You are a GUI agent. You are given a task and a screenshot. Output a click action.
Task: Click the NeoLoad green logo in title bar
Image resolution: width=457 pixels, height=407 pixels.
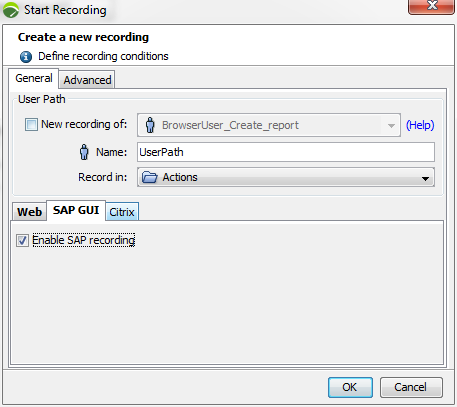[x=11, y=10]
